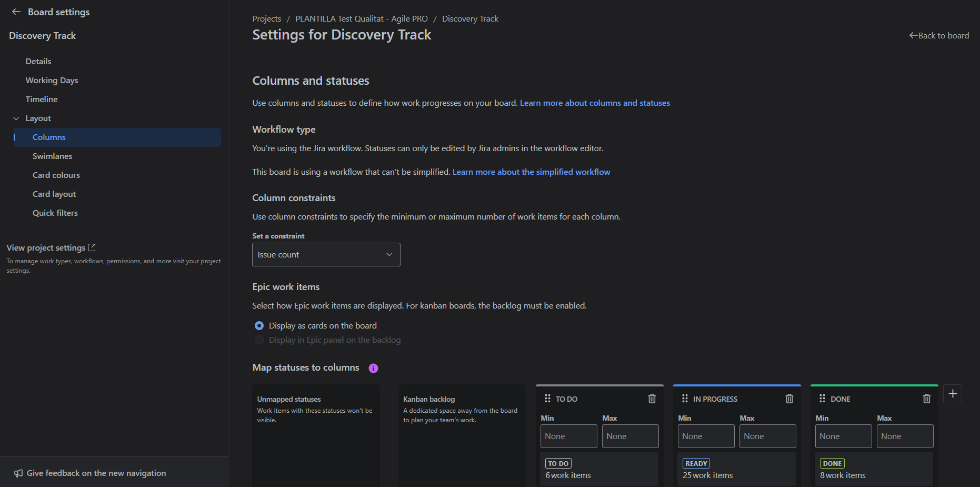Open the Card colours settings page
This screenshot has height=487, width=980.
56,175
